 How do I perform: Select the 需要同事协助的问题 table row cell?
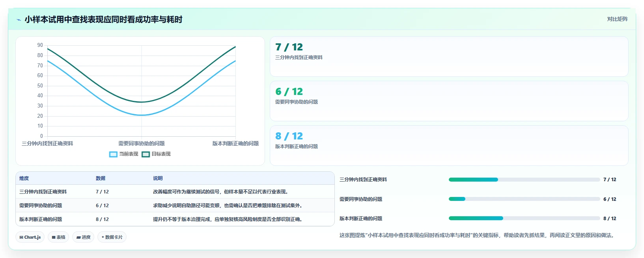[41, 206]
